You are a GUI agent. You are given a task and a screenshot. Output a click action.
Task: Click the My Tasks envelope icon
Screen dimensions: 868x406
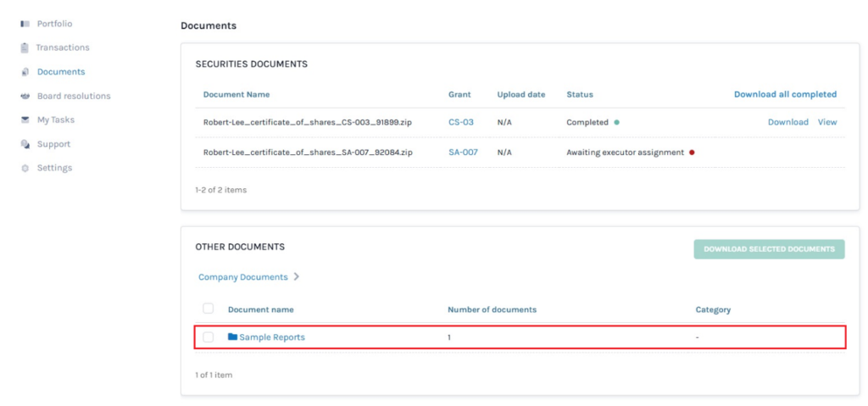point(25,120)
